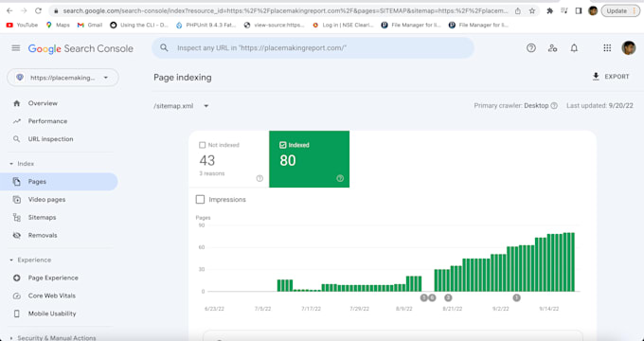This screenshot has width=644, height=341.
Task: Open the Maps bookmark
Action: coord(58,25)
